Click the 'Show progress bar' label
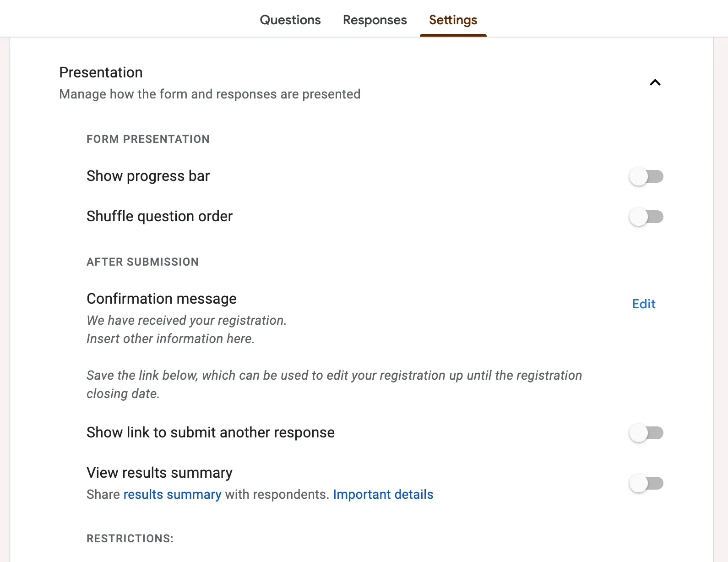 pos(148,176)
